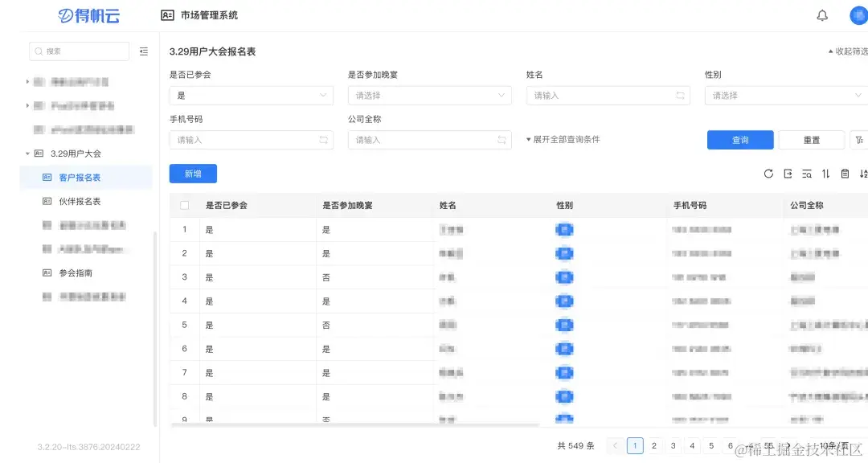Click the A-Z sort icon in the toolbar
Screen dimensions: 868x463
pos(863,173)
